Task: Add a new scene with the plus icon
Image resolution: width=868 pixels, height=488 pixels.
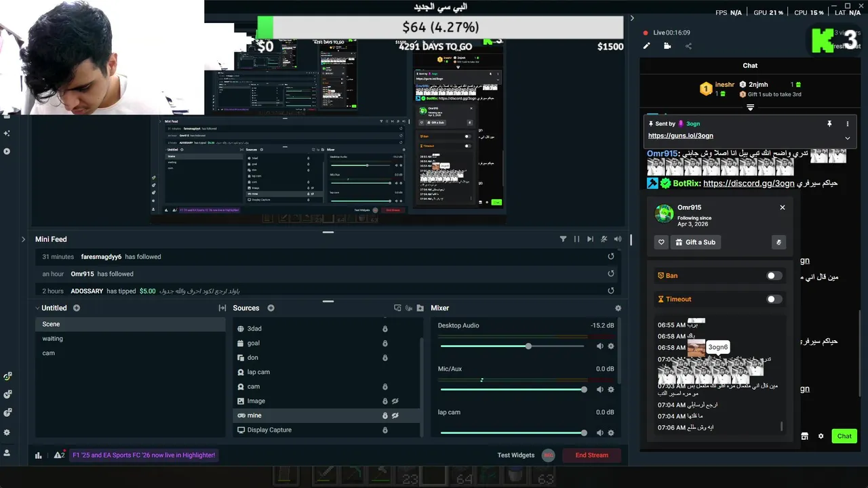Action: click(x=77, y=308)
